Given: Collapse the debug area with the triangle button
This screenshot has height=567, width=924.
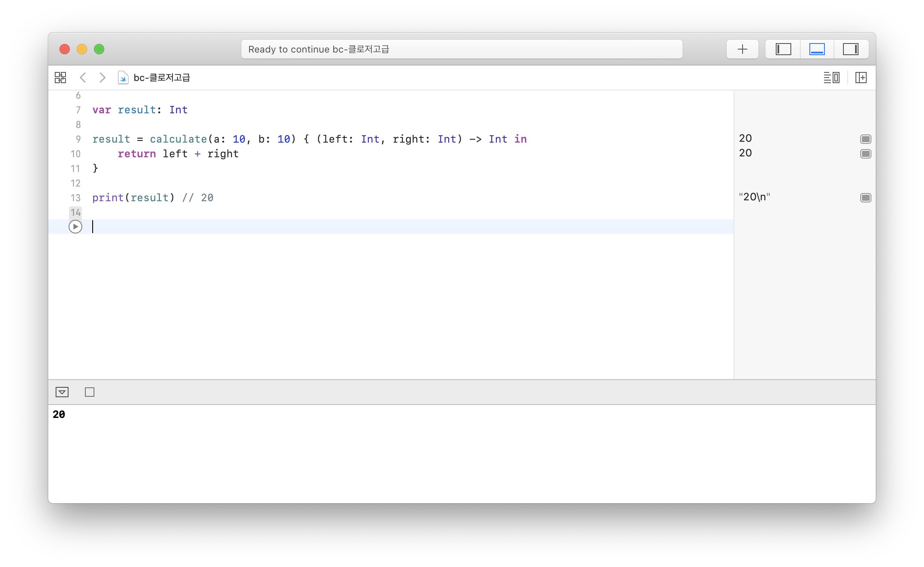Looking at the screenshot, I should pyautogui.click(x=62, y=392).
